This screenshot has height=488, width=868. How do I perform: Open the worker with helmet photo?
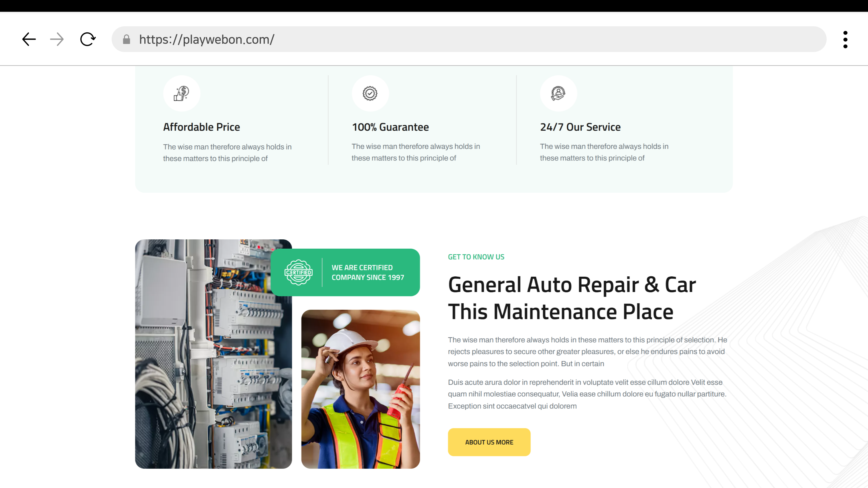coord(360,389)
